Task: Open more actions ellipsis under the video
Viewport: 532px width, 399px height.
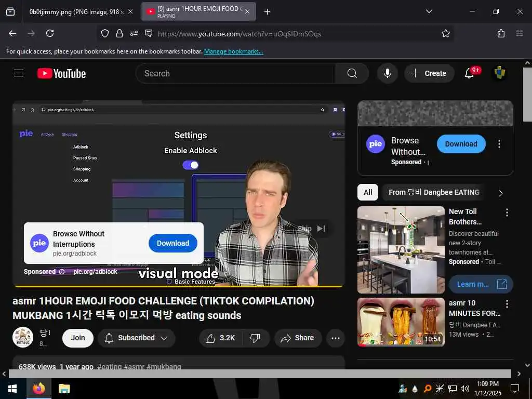Action: tap(336, 338)
